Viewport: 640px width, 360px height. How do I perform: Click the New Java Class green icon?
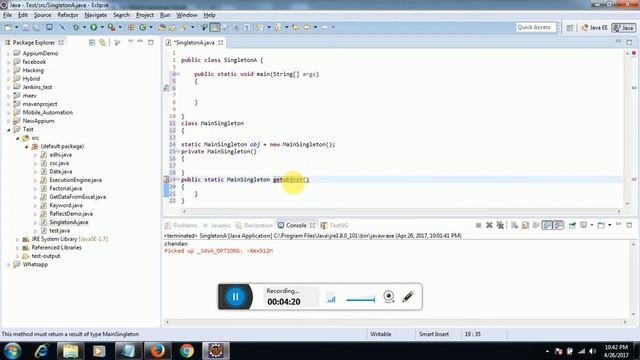[x=142, y=27]
